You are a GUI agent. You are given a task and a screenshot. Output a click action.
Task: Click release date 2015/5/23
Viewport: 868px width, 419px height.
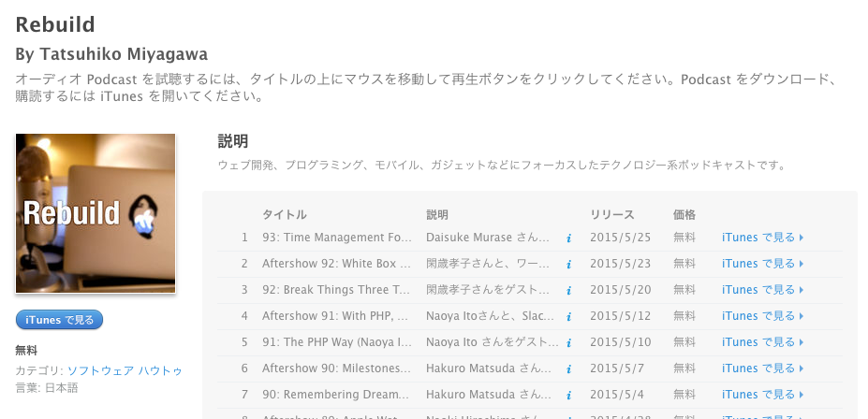point(620,264)
